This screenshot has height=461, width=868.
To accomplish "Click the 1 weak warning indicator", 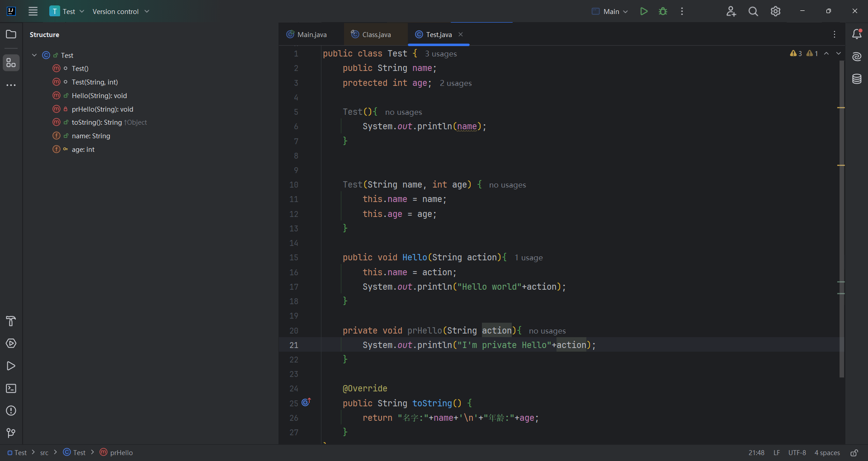I will (x=812, y=53).
